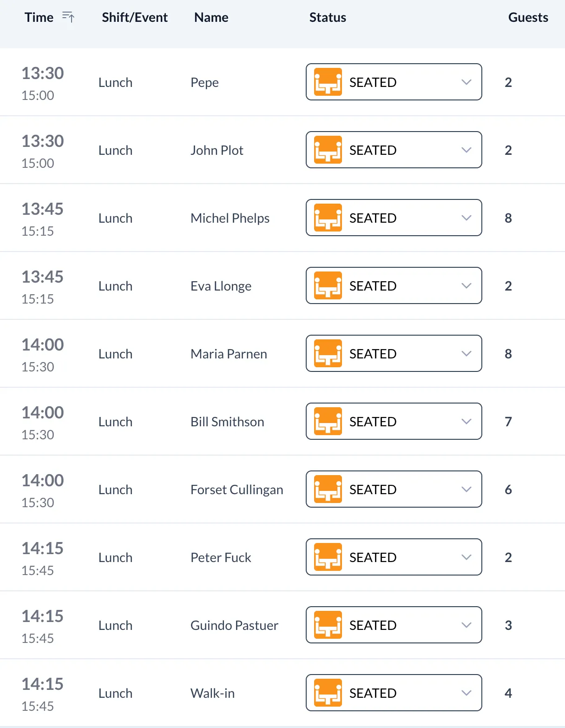Open the SEATED status dropdown for Pepe

(394, 82)
